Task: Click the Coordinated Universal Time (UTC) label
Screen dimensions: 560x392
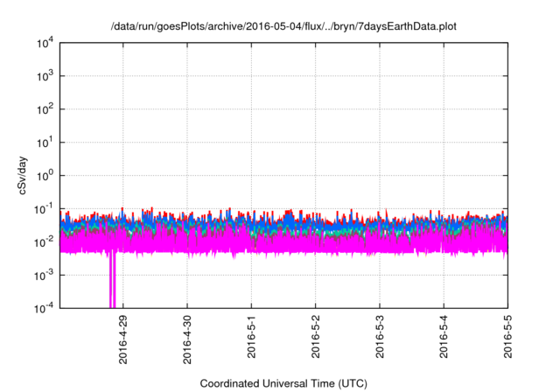Action: 283,384
